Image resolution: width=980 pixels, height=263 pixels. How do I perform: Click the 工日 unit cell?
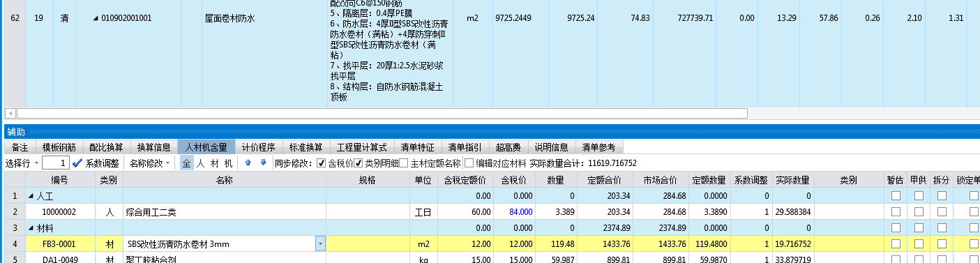(423, 211)
